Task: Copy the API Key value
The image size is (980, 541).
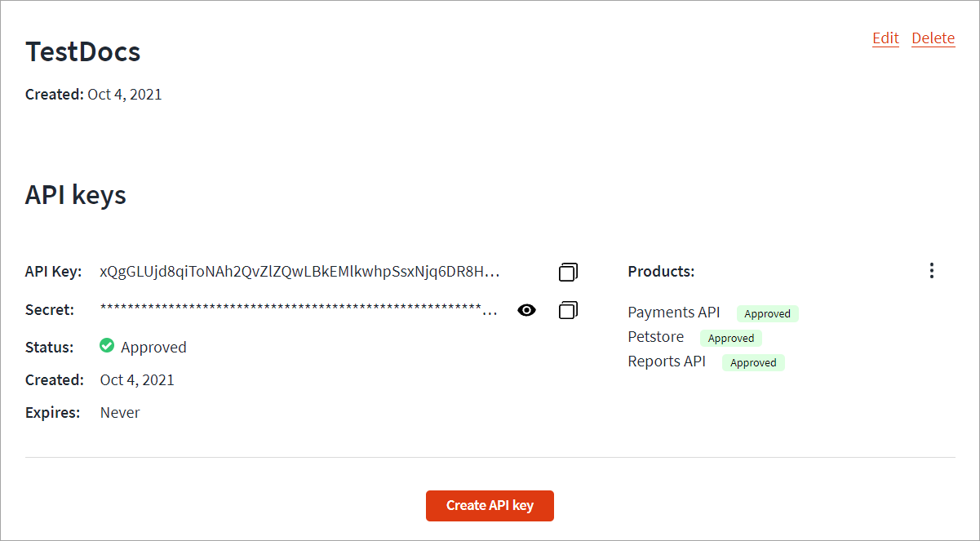Action: click(569, 272)
